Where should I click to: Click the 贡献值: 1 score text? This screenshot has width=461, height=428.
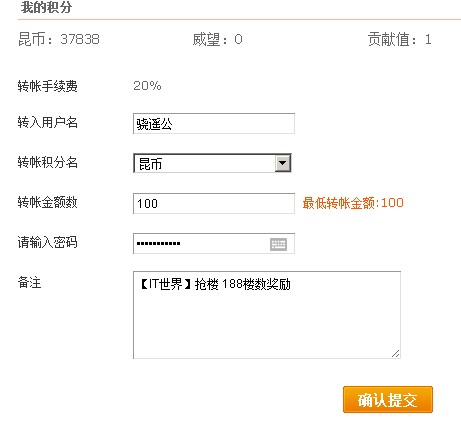pyautogui.click(x=400, y=39)
